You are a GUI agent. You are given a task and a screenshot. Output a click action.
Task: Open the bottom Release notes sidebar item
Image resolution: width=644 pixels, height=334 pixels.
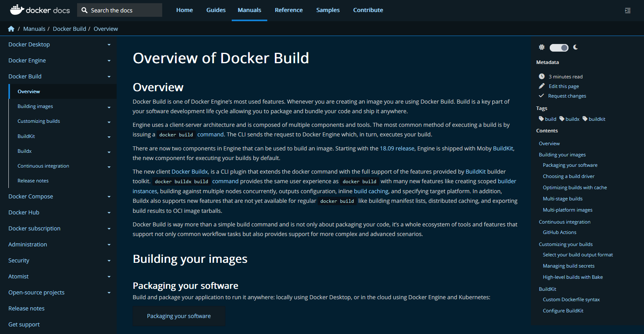(x=26, y=308)
